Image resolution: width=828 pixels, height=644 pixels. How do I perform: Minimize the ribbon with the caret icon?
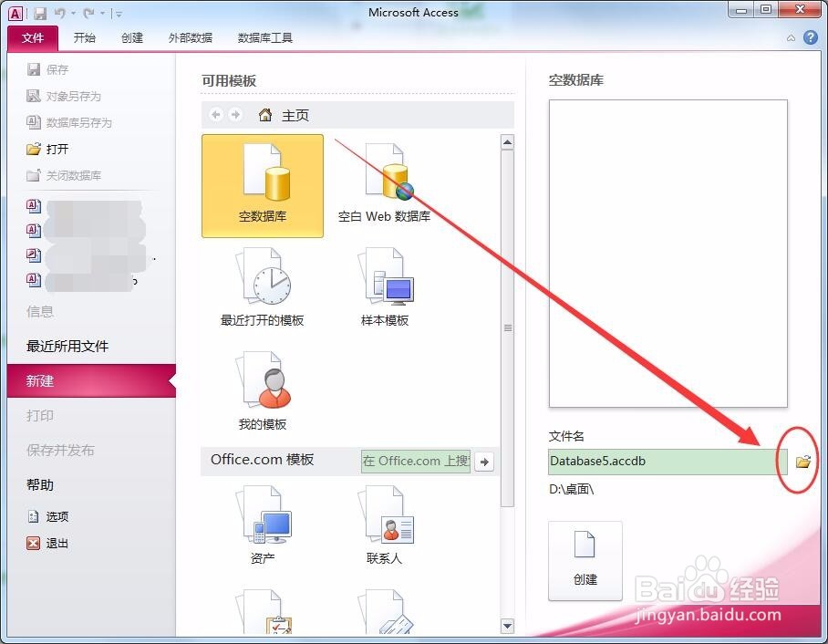tap(791, 38)
